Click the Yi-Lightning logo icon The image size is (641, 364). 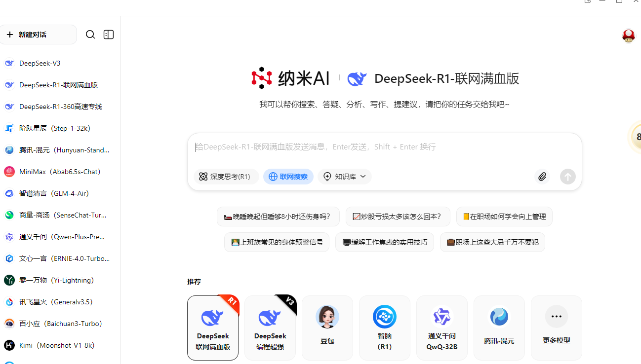tap(9, 280)
